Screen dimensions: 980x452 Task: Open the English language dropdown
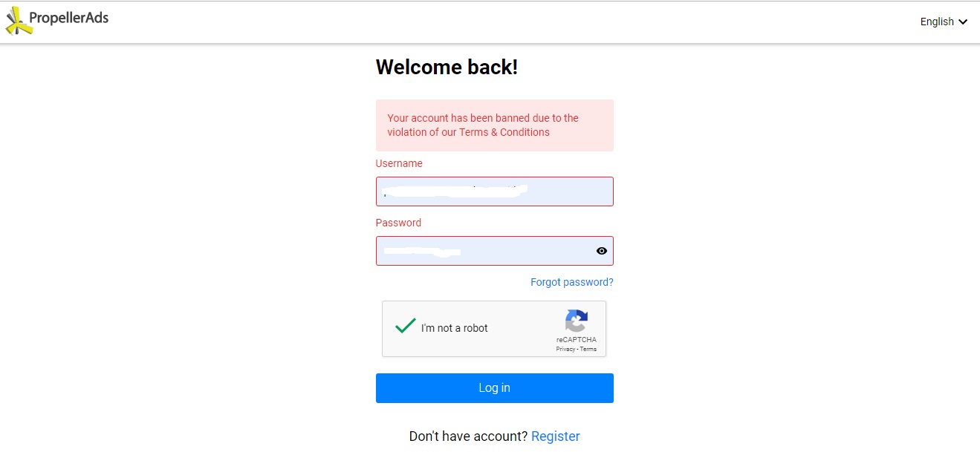pyautogui.click(x=937, y=22)
